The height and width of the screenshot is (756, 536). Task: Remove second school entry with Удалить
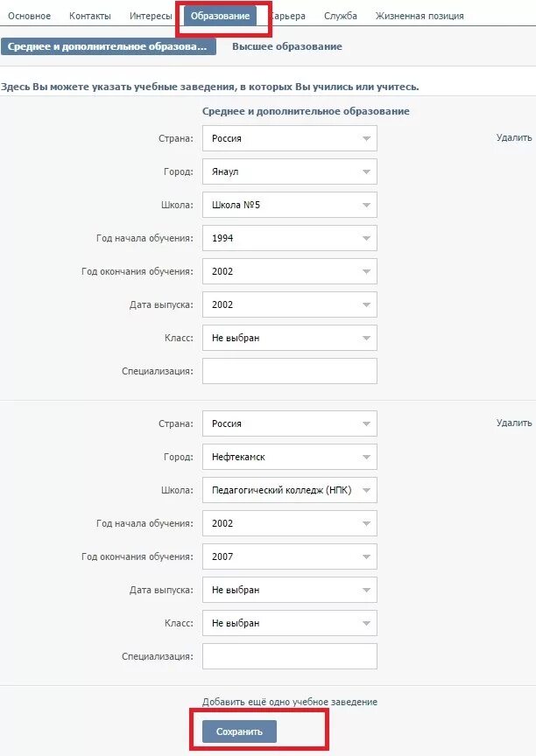pos(513,423)
